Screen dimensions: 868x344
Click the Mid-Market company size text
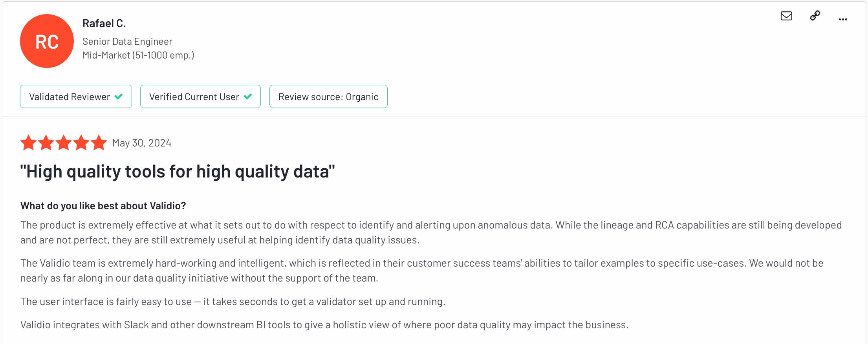point(138,55)
